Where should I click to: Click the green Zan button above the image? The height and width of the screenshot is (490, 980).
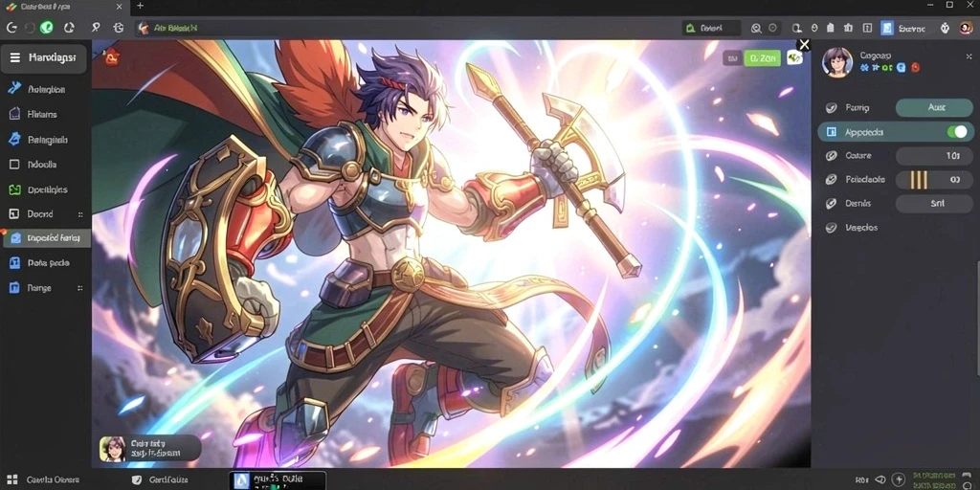point(763,58)
